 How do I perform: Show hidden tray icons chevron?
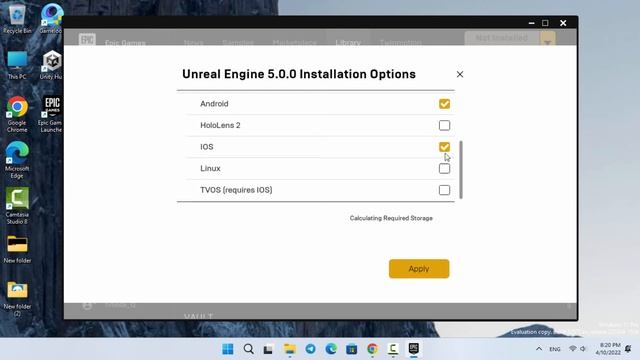[x=539, y=349]
